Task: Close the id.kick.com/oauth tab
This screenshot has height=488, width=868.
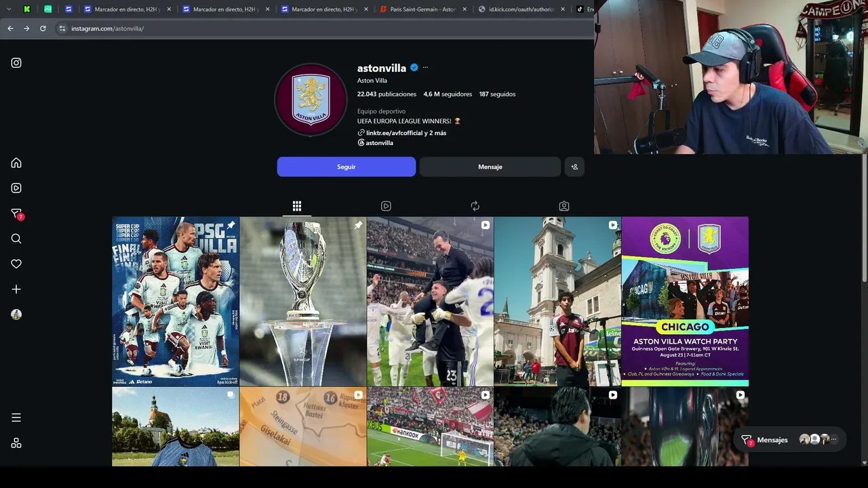Action: pos(563,9)
